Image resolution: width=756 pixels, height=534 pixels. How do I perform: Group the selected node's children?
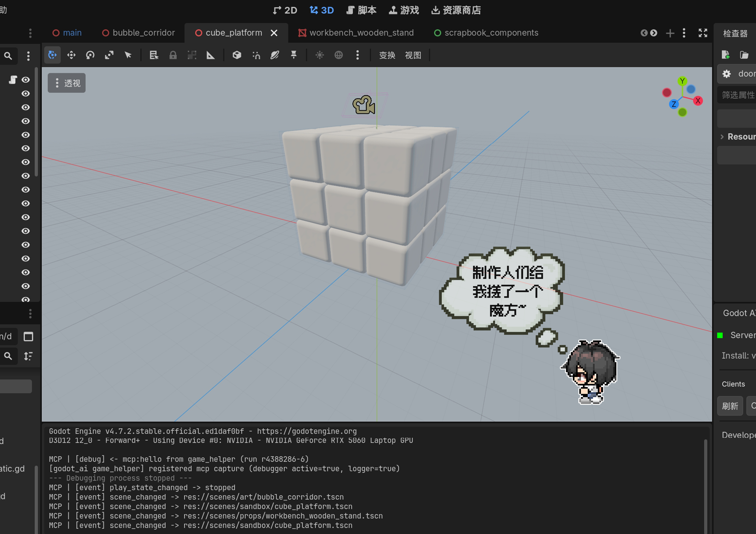(x=192, y=55)
